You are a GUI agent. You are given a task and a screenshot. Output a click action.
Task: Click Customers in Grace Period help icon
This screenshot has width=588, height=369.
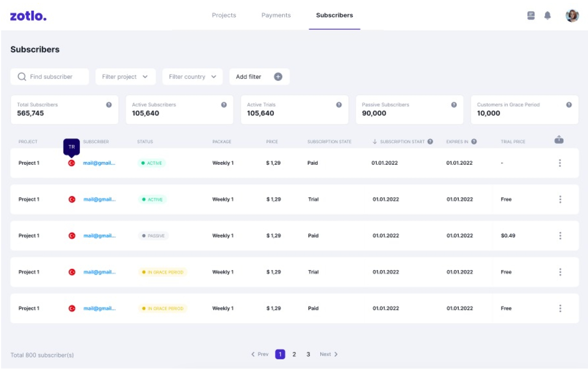[569, 105]
